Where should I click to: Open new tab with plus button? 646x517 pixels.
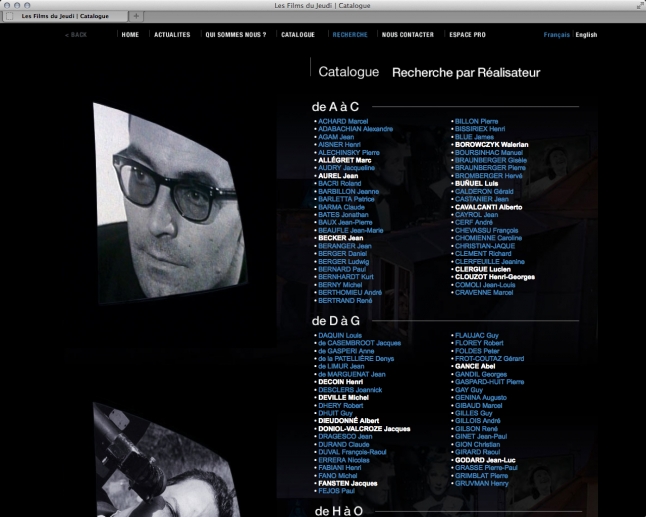point(136,16)
